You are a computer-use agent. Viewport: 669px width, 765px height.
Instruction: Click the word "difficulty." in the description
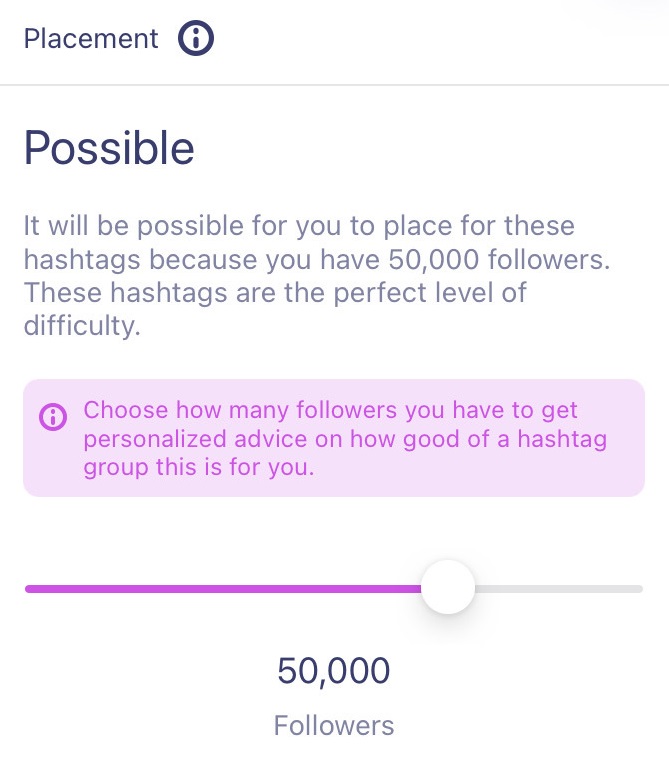(81, 326)
